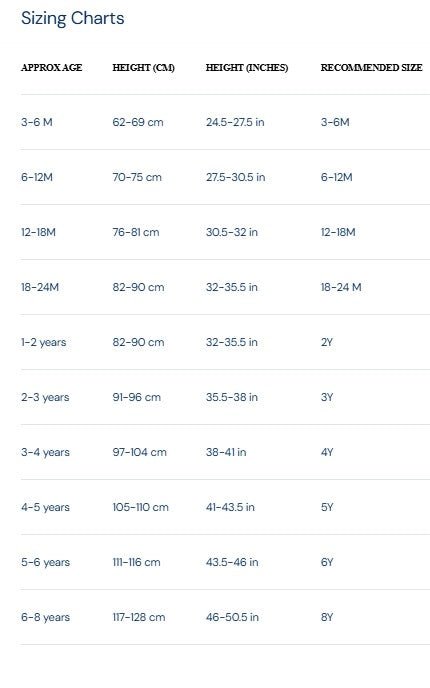Click the 38-41 in height cell
The image size is (430, 688).
(x=226, y=452)
